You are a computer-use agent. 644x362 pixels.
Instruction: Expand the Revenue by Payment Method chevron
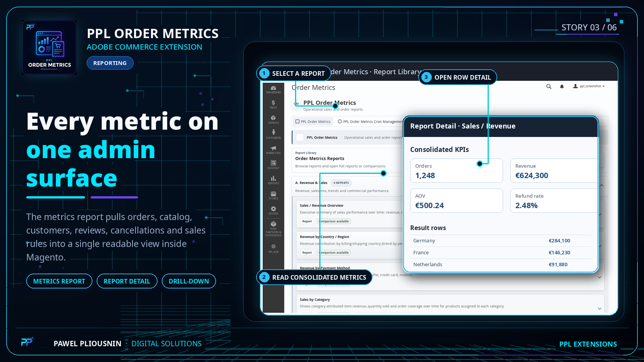click(599, 277)
